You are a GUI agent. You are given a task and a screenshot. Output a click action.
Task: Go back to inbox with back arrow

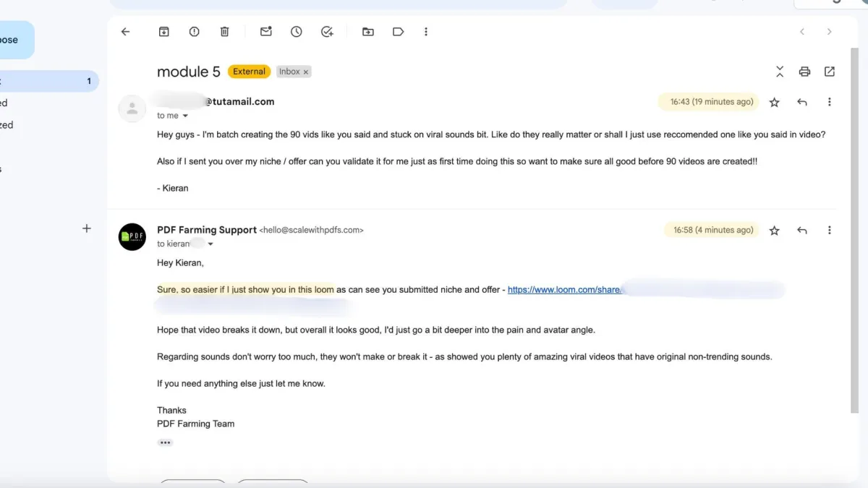click(125, 32)
